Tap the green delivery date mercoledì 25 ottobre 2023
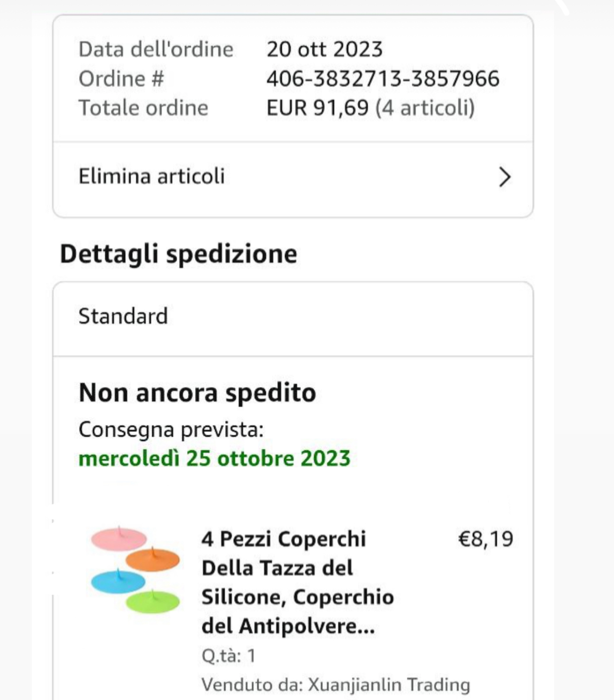The width and height of the screenshot is (614, 700). [214, 458]
